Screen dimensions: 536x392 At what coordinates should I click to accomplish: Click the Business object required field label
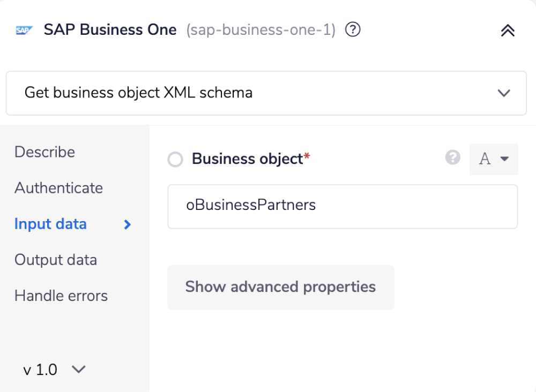coord(248,159)
